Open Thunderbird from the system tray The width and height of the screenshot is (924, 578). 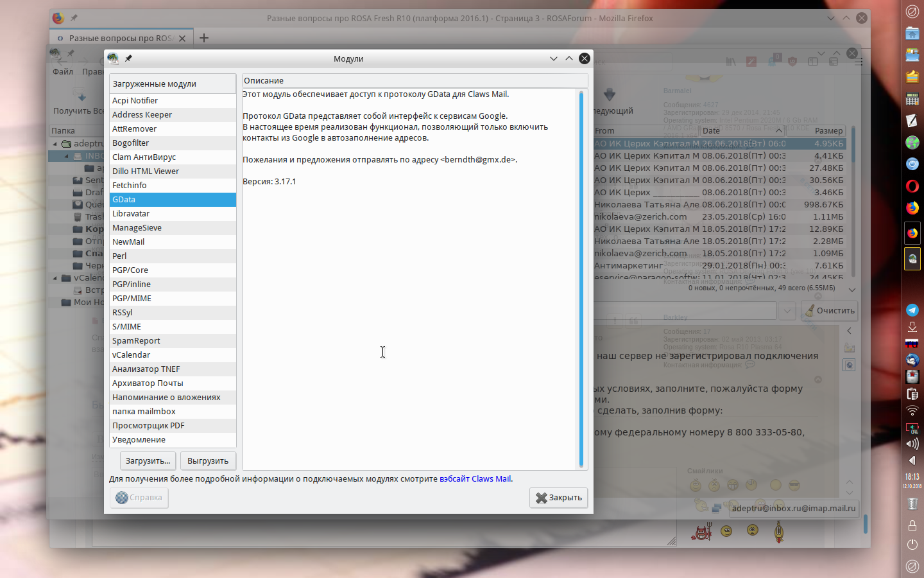[912, 360]
